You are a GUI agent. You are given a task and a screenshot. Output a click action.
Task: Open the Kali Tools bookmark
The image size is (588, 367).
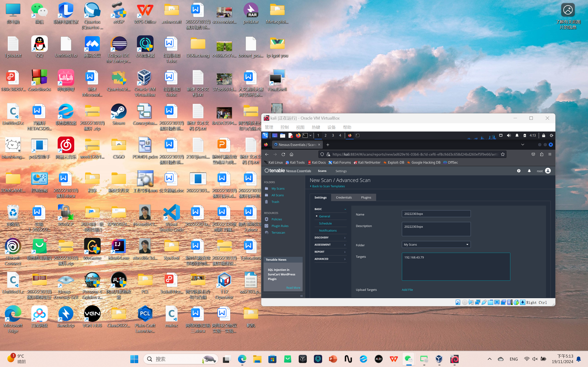coord(295,162)
